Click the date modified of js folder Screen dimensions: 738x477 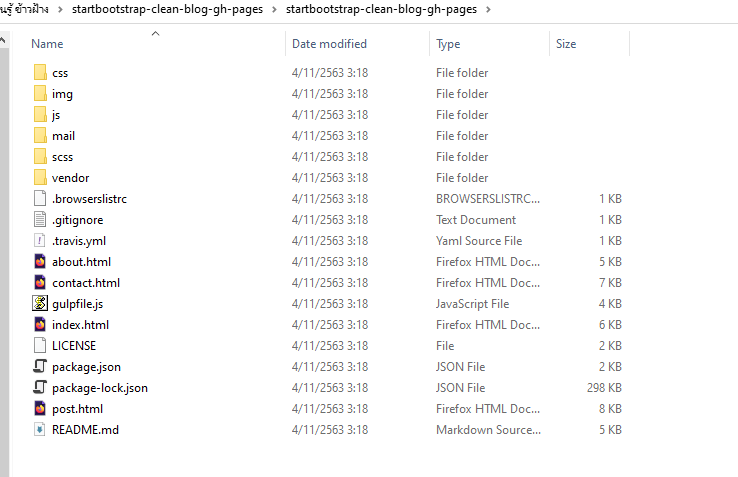pyautogui.click(x=330, y=115)
